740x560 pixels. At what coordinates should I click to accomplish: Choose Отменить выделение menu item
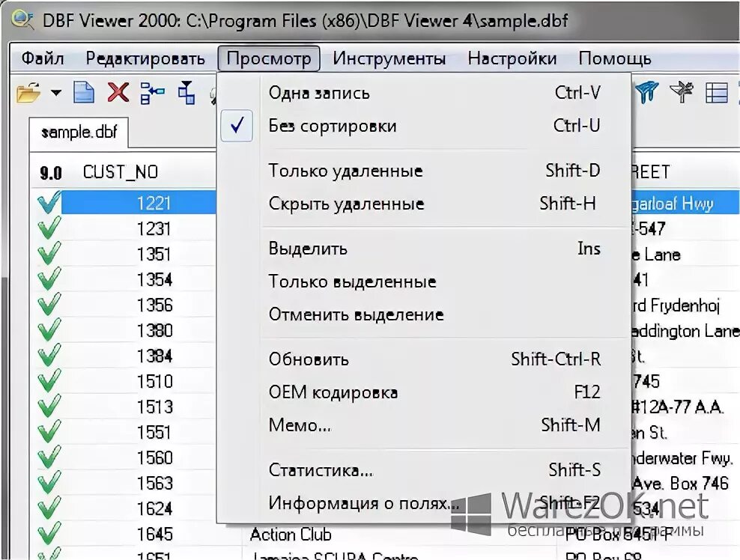pyautogui.click(x=424, y=314)
